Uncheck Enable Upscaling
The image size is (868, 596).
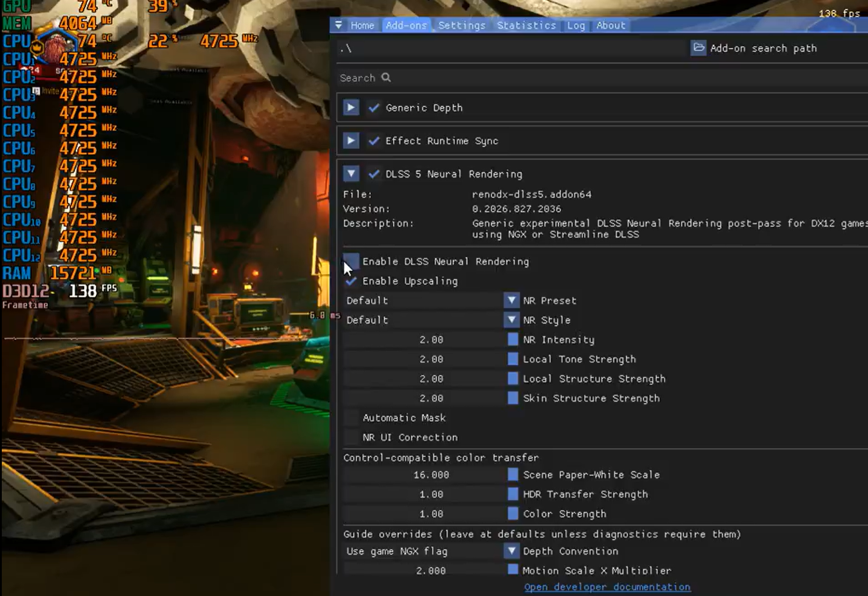pos(351,281)
